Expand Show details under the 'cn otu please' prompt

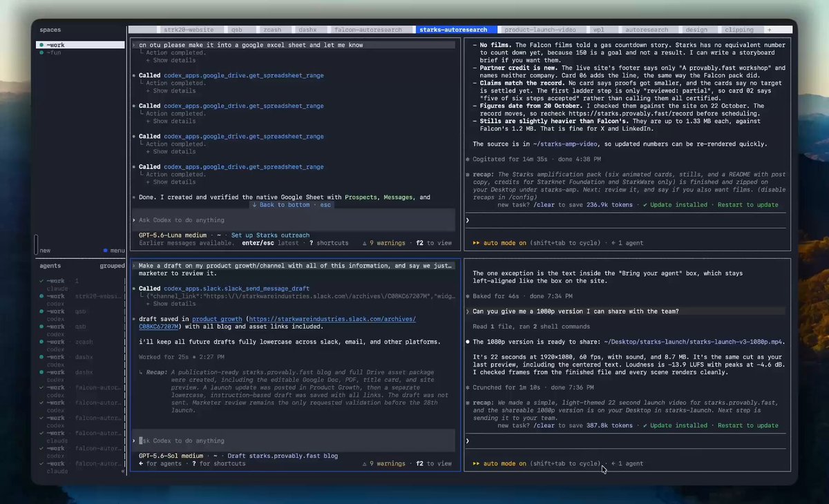tap(170, 61)
